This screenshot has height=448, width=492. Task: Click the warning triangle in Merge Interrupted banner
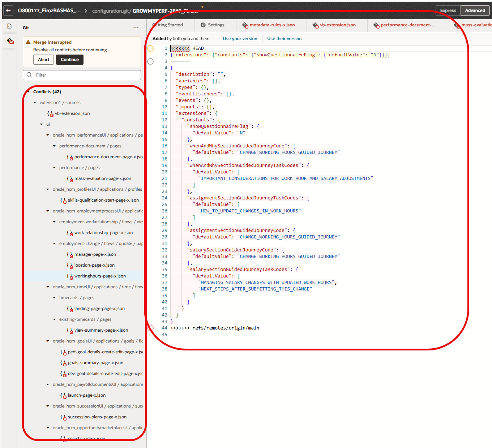tap(28, 42)
